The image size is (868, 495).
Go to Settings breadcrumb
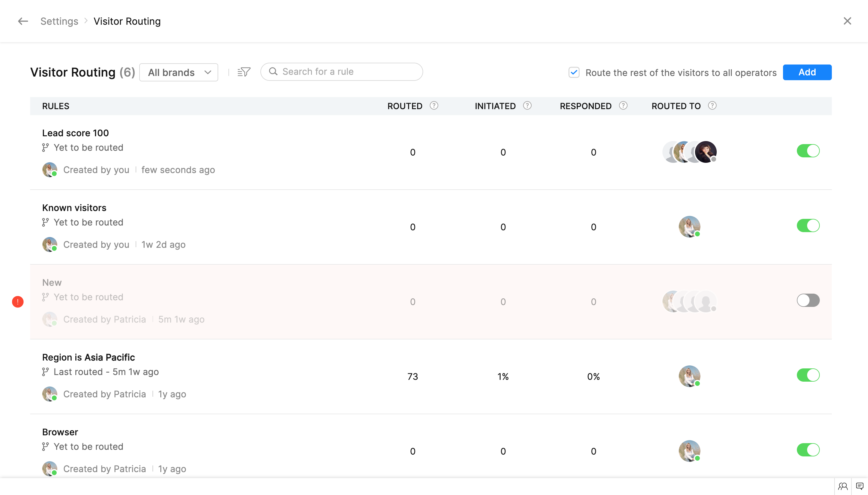(x=59, y=21)
